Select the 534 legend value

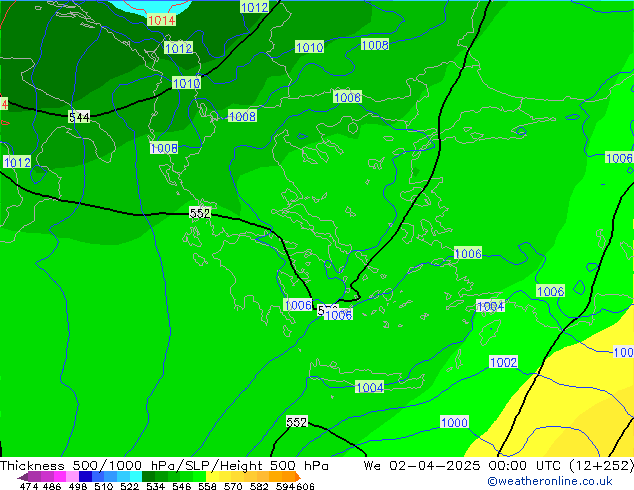pos(155,486)
